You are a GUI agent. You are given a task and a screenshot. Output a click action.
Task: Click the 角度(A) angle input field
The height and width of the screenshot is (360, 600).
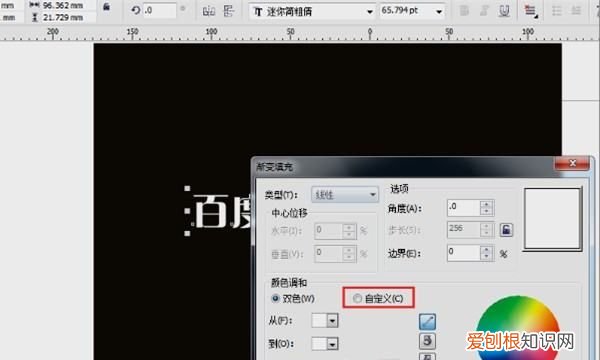[x=464, y=208]
